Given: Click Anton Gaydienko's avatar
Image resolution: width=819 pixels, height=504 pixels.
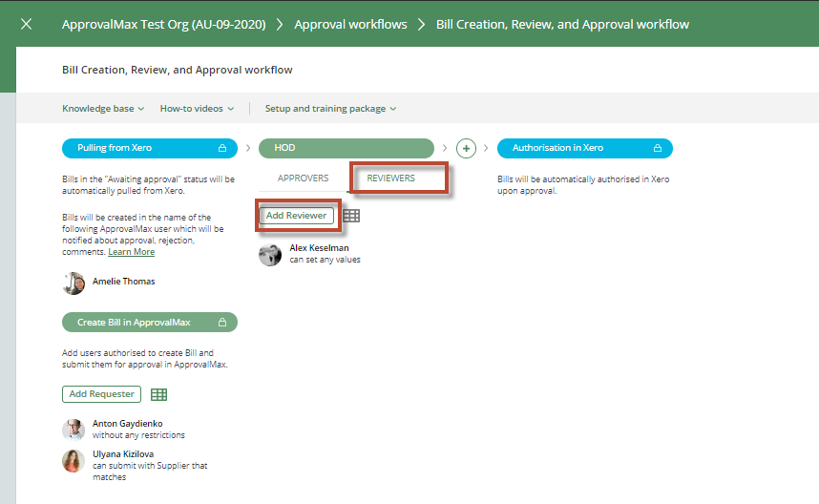Looking at the screenshot, I should click(x=73, y=430).
